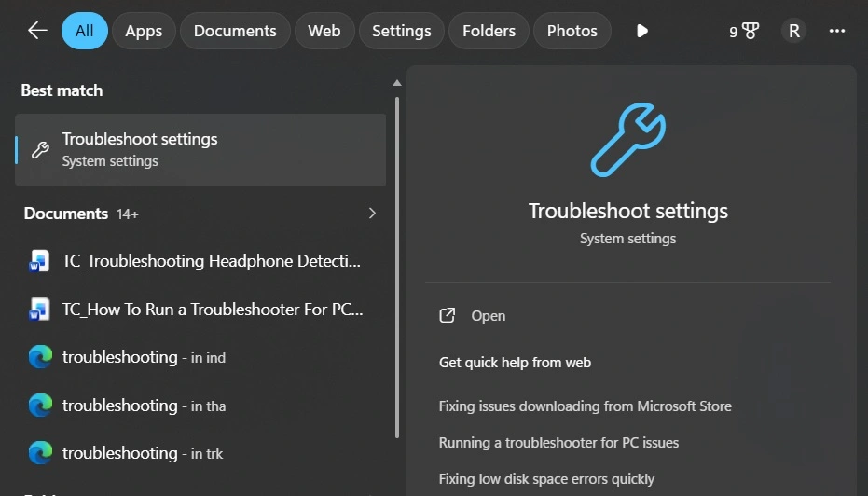
Task: Switch to the Folders filter tab
Action: click(x=489, y=31)
